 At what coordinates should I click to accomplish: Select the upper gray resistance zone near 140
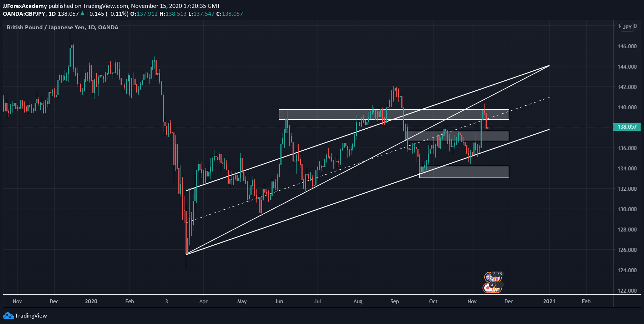(x=394, y=114)
